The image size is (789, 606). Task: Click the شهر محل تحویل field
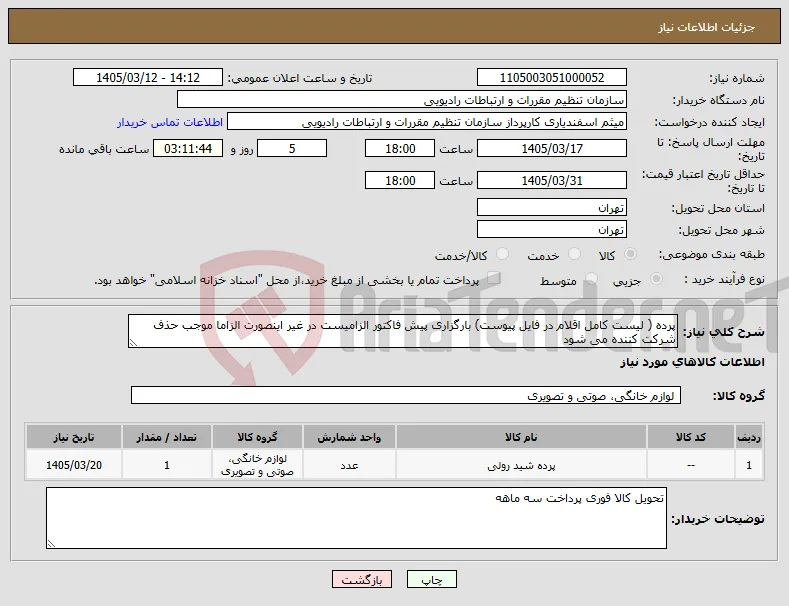[x=551, y=230]
